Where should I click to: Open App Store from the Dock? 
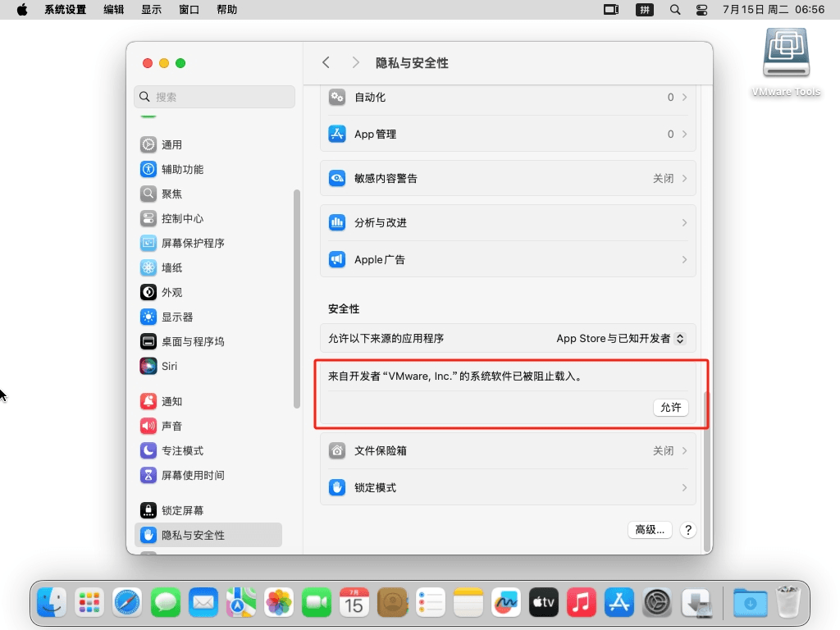point(619,603)
